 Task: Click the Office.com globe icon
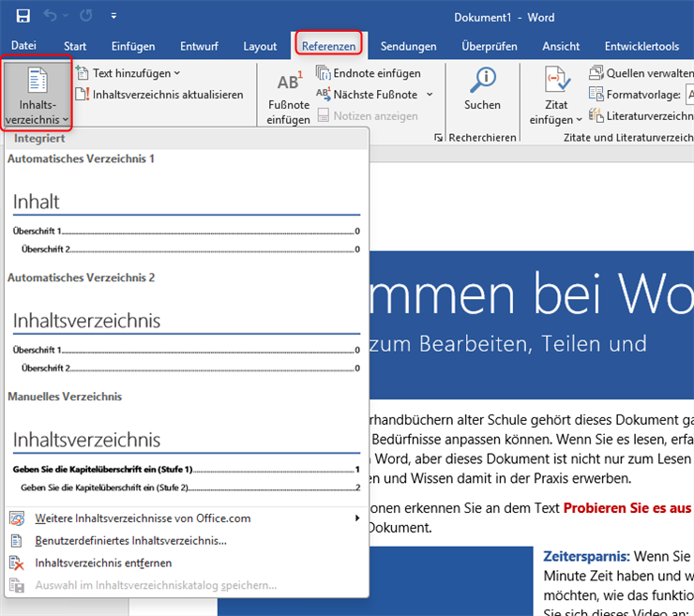[x=17, y=518]
